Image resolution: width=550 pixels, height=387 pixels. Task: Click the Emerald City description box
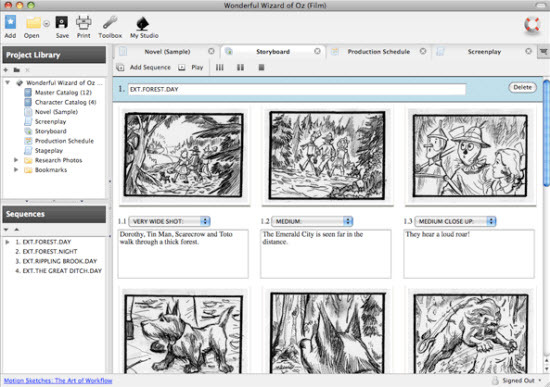click(x=326, y=254)
